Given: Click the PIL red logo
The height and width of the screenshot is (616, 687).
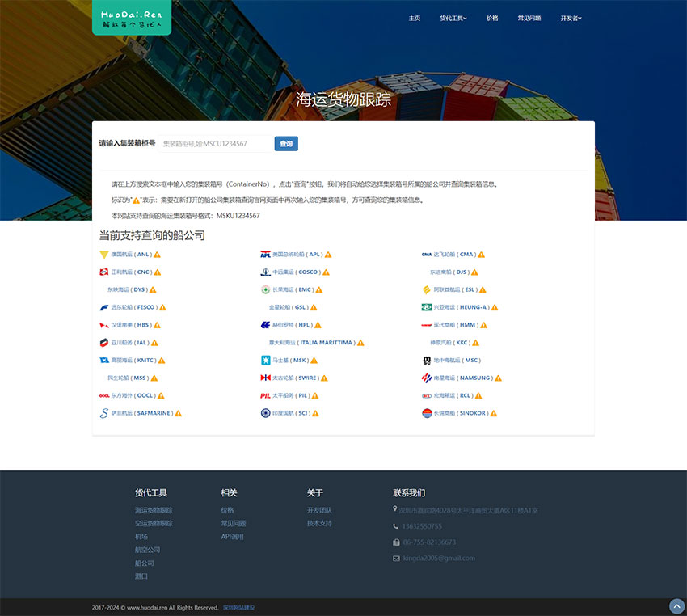Looking at the screenshot, I should [266, 395].
